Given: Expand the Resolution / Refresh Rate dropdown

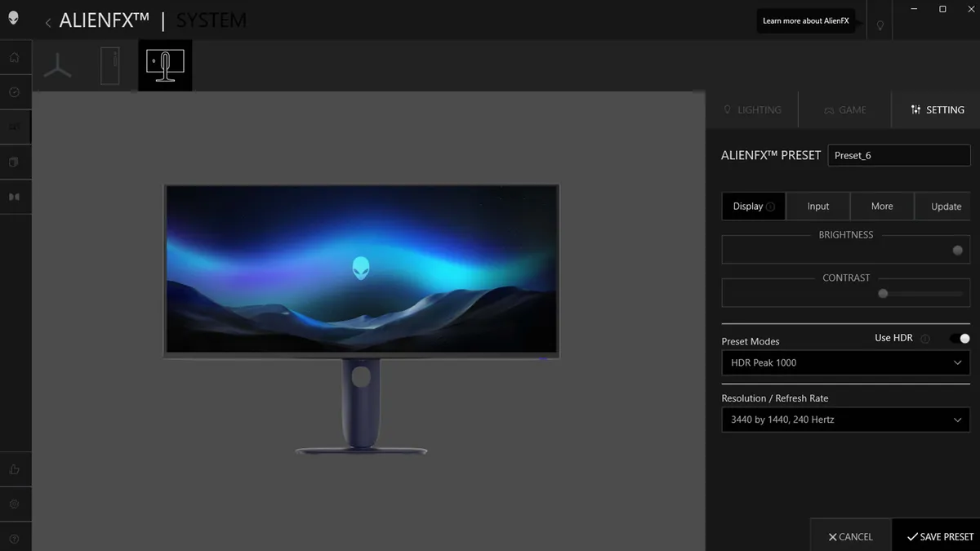Looking at the screenshot, I should pos(845,420).
